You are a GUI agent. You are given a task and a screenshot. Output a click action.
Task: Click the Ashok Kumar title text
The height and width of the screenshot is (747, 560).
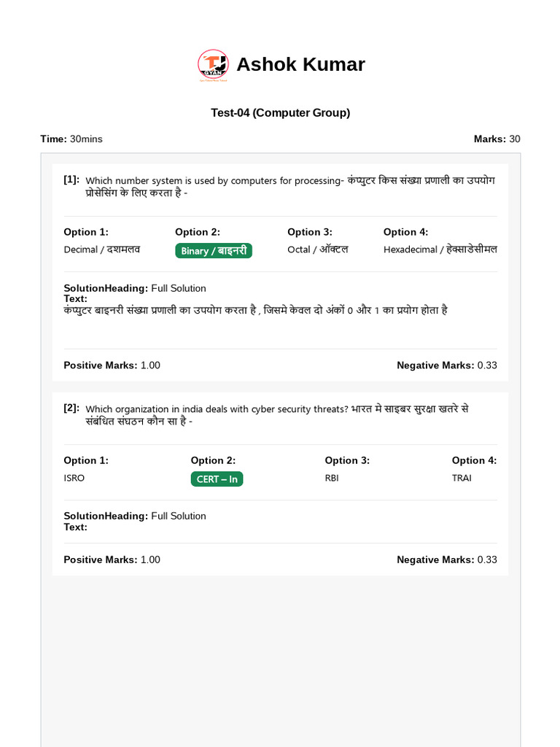[x=300, y=64]
